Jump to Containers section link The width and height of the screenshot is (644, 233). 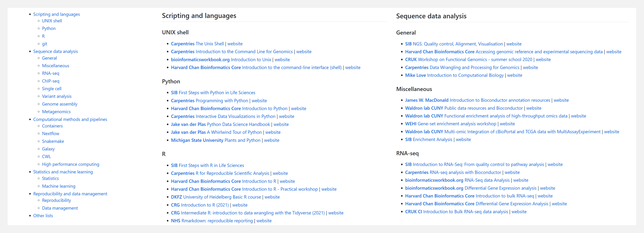(52, 126)
